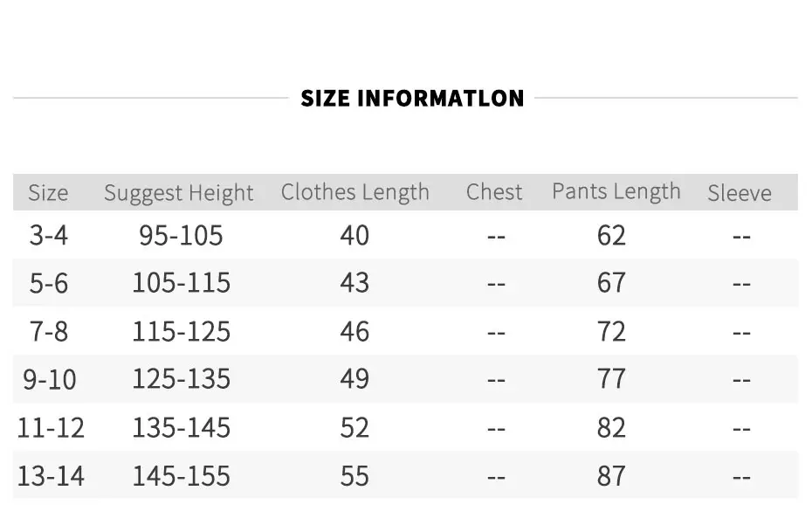
Task: Select the 3-4 size cell
Action: [x=49, y=235]
